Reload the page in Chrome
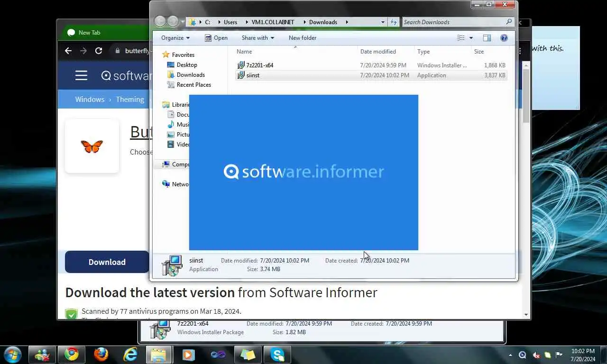The width and height of the screenshot is (607, 364). [x=99, y=51]
